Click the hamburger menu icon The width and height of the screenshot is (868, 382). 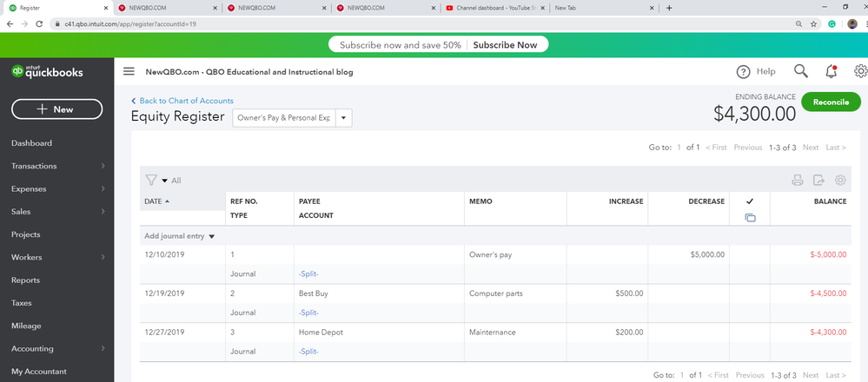click(x=129, y=72)
